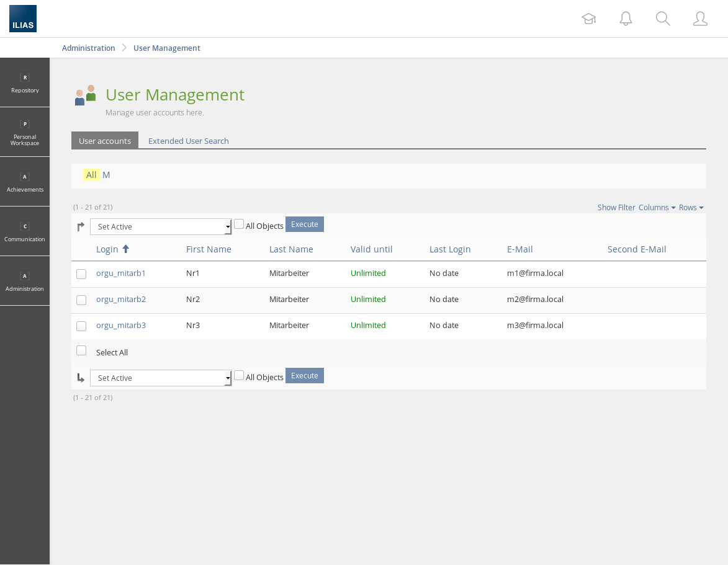Switch to Extended User Search tab

click(x=188, y=141)
